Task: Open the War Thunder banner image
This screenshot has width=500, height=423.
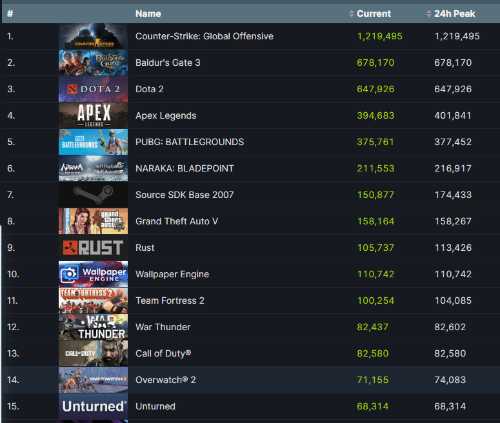Action: pos(93,327)
